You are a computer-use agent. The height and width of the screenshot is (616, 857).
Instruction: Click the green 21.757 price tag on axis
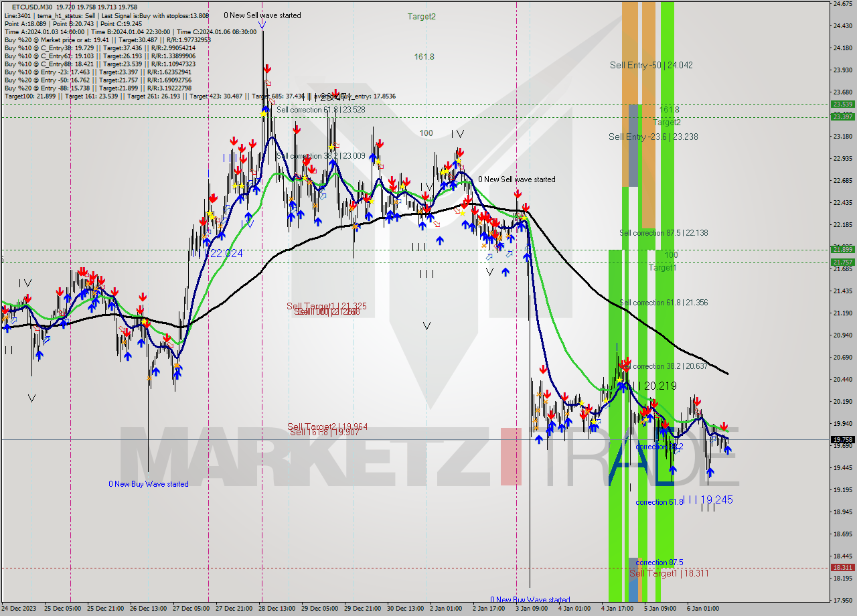pyautogui.click(x=842, y=262)
